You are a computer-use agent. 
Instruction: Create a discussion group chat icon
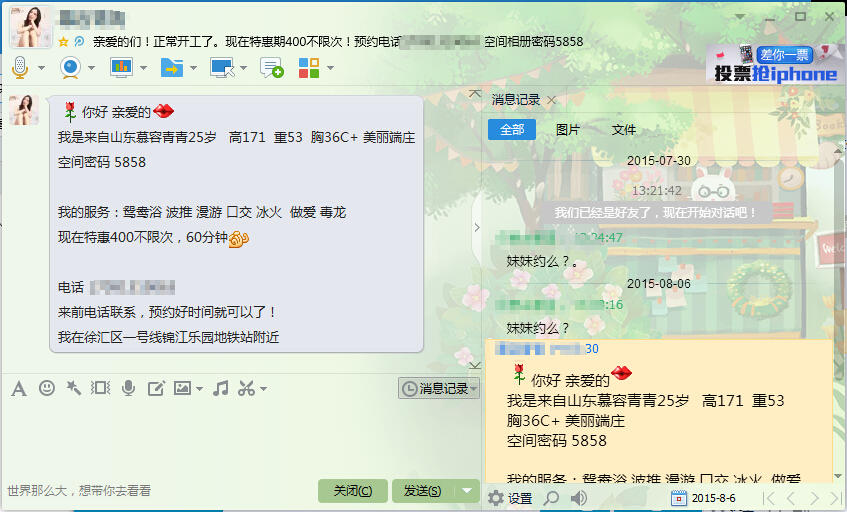click(x=272, y=68)
